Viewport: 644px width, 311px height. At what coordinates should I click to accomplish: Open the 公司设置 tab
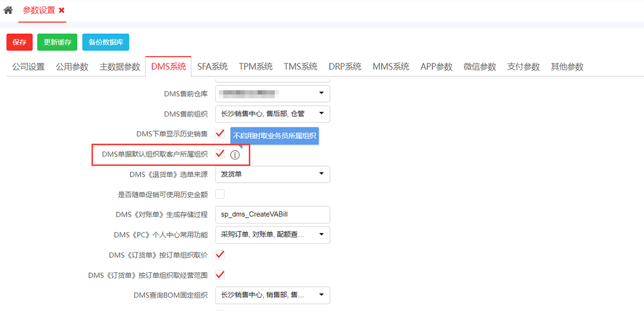click(28, 67)
